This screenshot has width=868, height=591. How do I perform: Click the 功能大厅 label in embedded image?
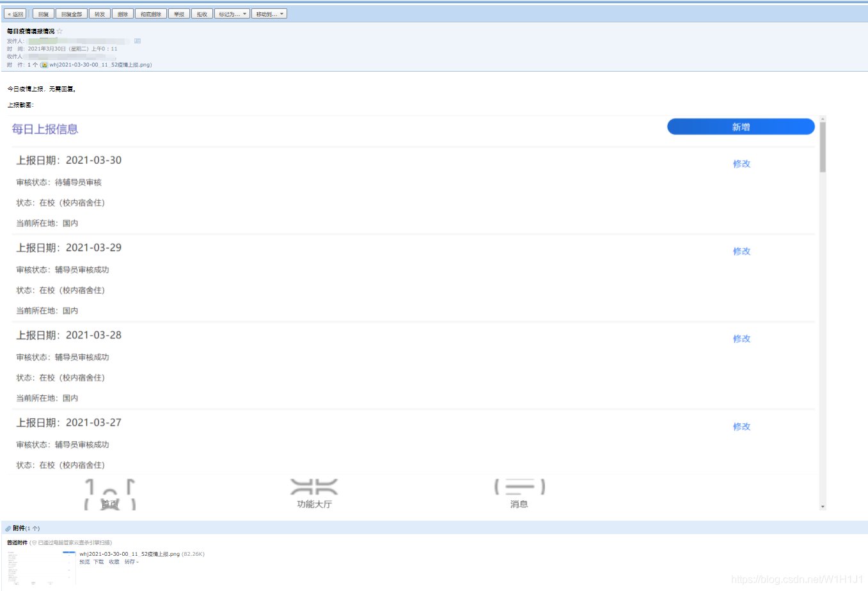(314, 505)
